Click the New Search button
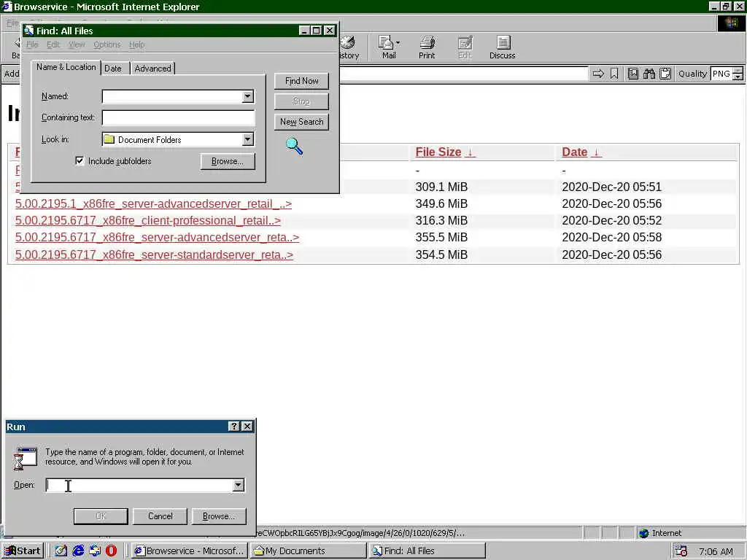 coord(301,122)
